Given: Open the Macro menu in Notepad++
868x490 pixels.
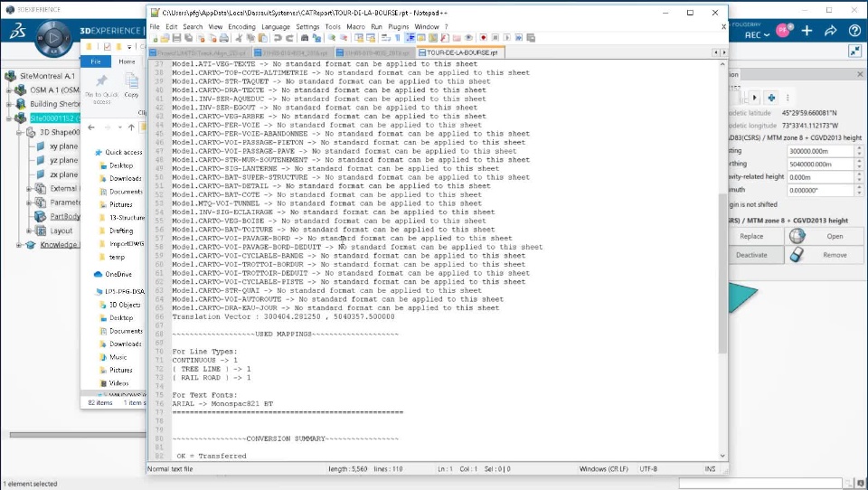Looking at the screenshot, I should point(355,26).
